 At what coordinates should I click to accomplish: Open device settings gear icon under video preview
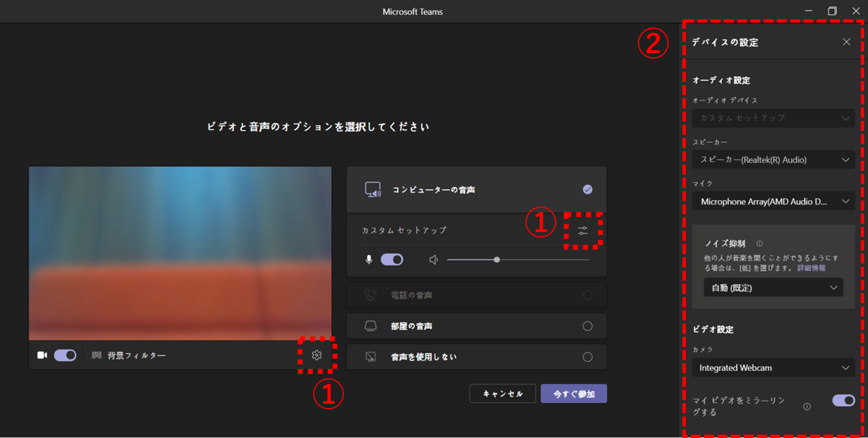[316, 355]
